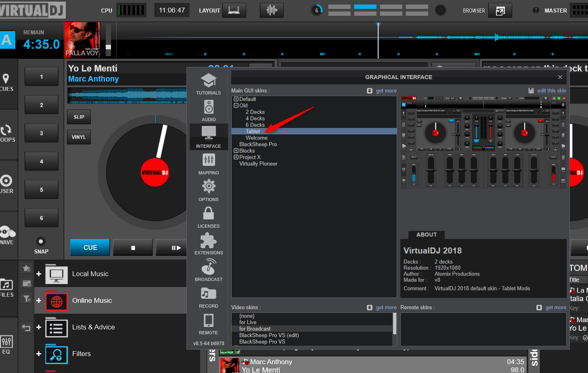This screenshot has height=373, width=588.
Task: Click the edit this skin link
Action: tap(552, 91)
